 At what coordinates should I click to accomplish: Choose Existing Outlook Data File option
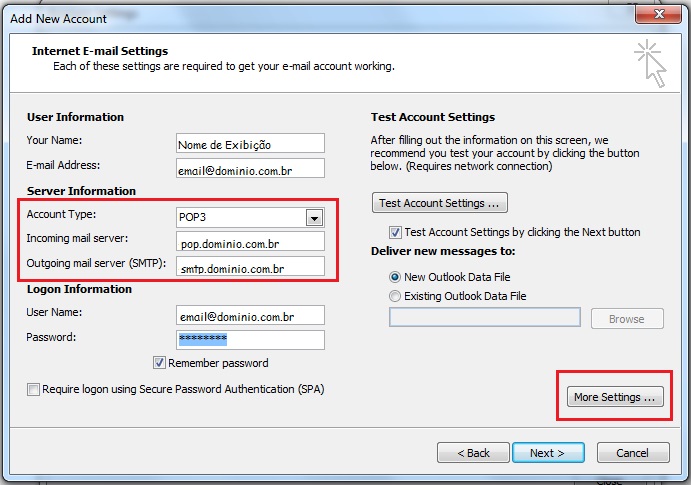point(395,296)
